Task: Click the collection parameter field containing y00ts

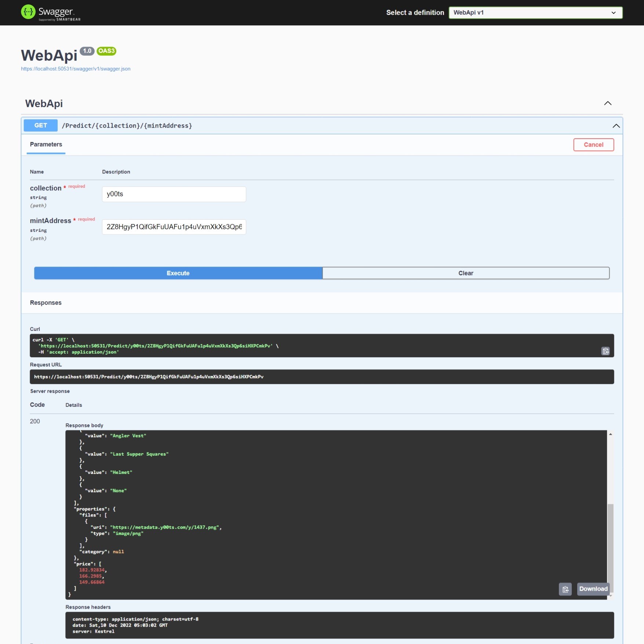Action: [x=174, y=194]
